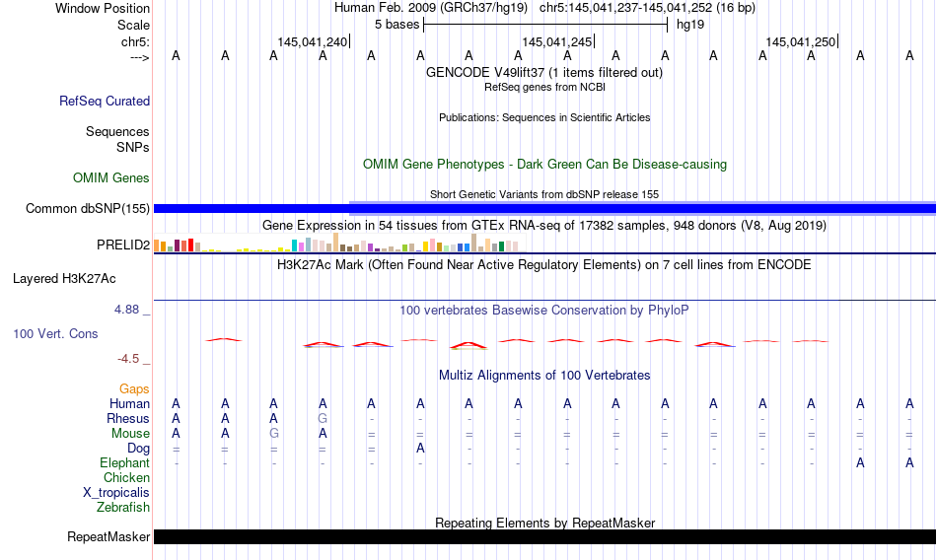The width and height of the screenshot is (937, 560).
Task: Click the Scale label on the left
Action: pos(133,25)
